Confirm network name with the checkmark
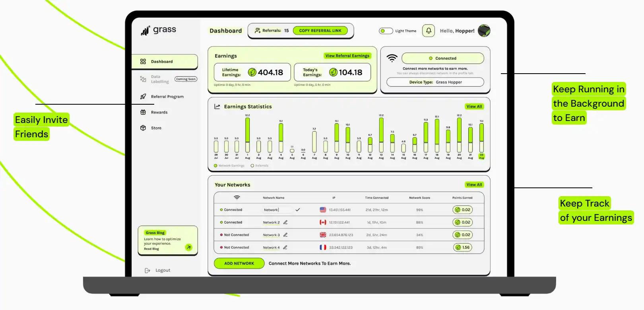This screenshot has height=310, width=644. point(298,210)
